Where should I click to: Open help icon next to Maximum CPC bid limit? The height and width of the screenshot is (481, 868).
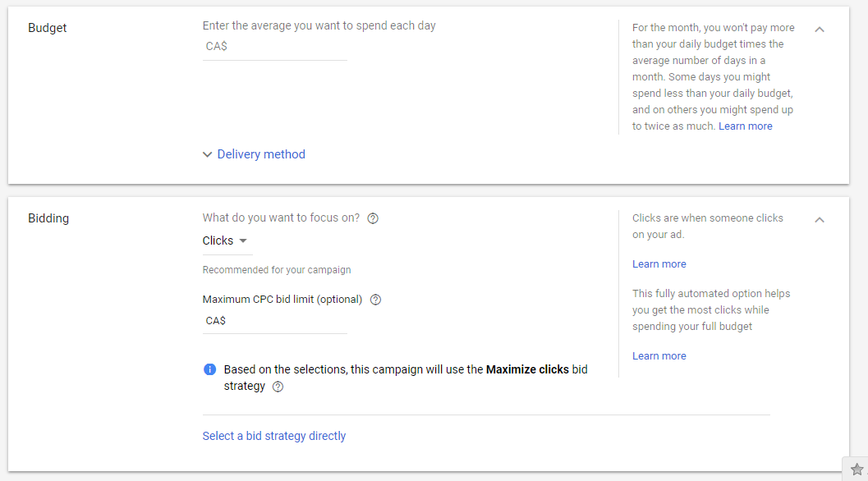click(375, 300)
